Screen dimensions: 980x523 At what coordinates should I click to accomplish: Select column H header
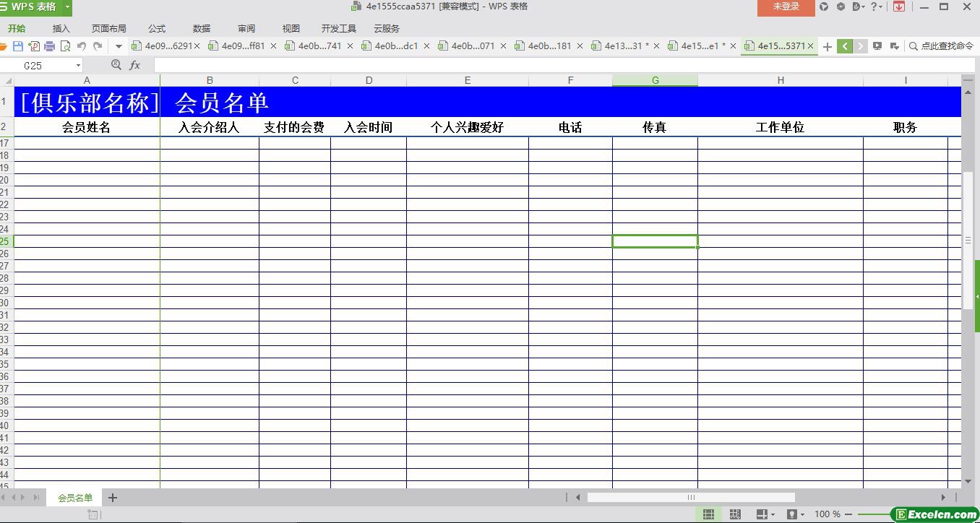(x=781, y=80)
